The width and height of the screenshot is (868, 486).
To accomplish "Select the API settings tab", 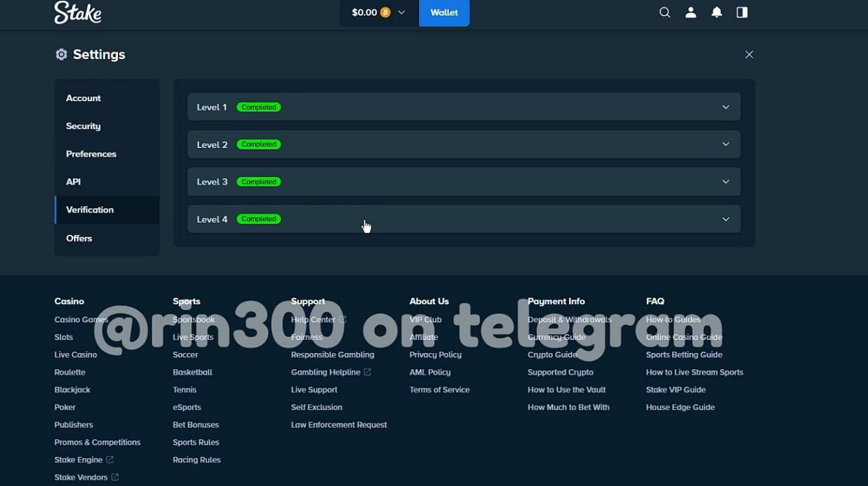I will [x=107, y=181].
